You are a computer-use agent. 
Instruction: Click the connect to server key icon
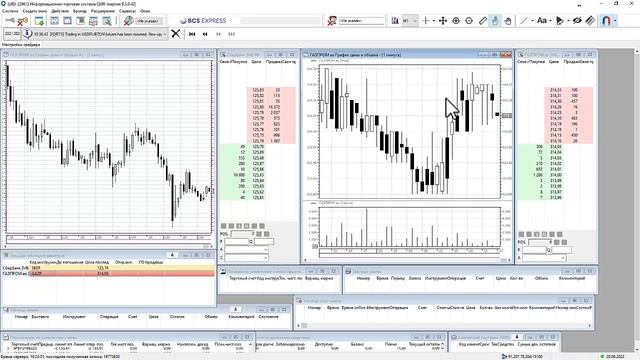pos(10,20)
